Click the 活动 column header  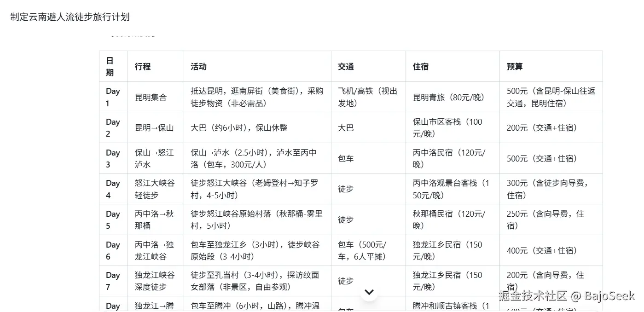(198, 66)
